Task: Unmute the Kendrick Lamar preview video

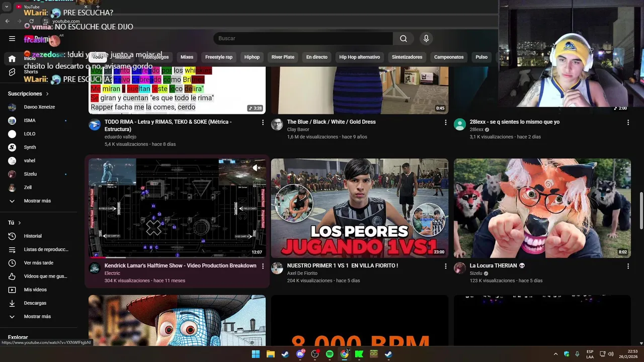Action: (257, 168)
